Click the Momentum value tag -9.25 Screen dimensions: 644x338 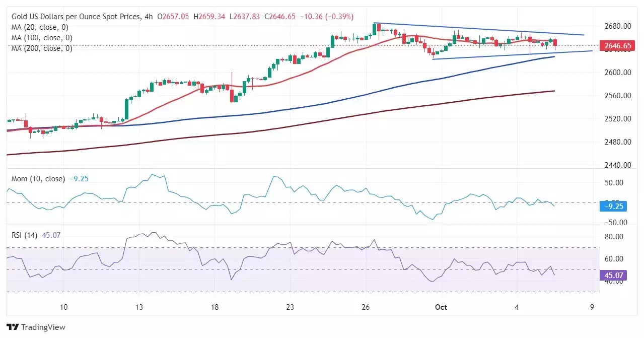pyautogui.click(x=613, y=206)
